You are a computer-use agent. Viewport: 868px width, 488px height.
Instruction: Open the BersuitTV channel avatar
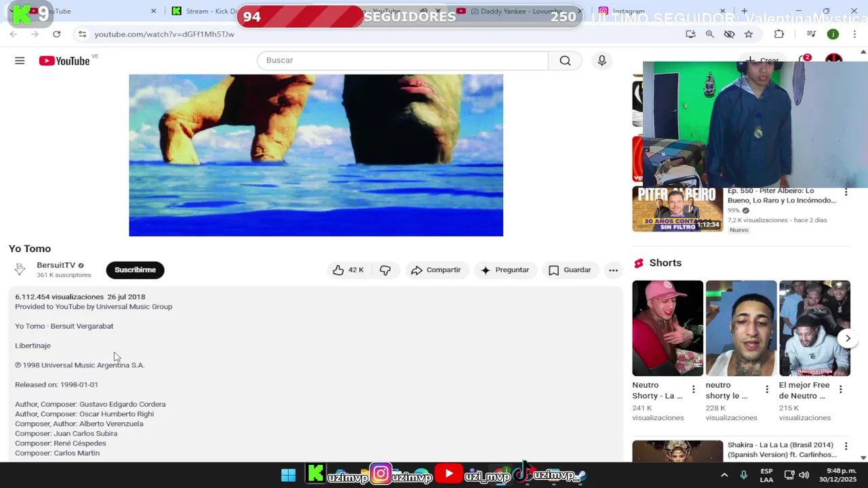pyautogui.click(x=20, y=269)
